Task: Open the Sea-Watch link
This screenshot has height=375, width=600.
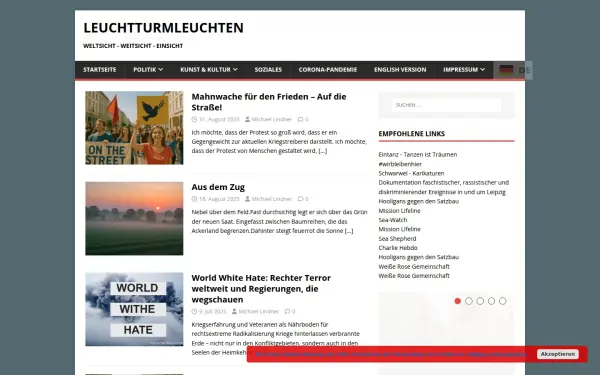Action: click(x=393, y=220)
